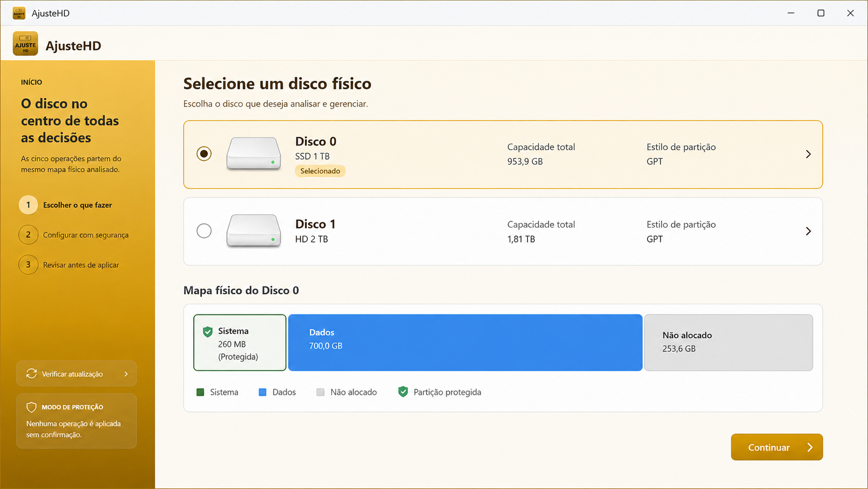Screen dimensions: 868x489
Task: Click the AjusteHD logo in header
Action: [25, 44]
